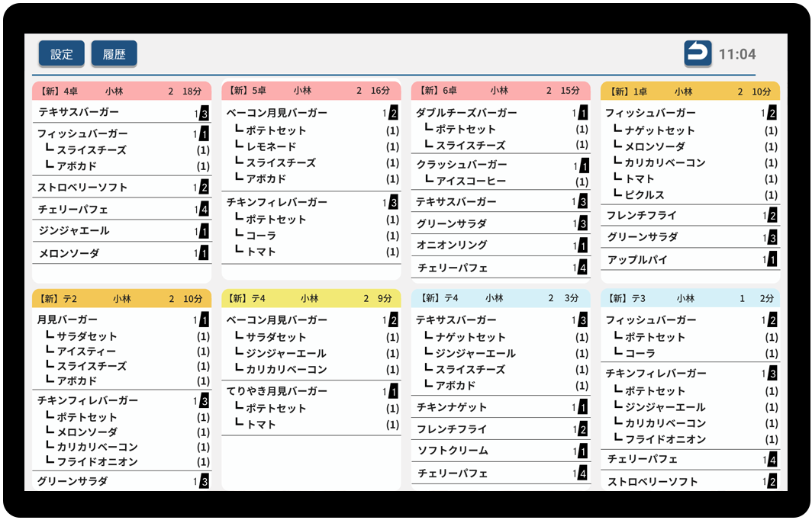Select the 【新】1卓 order header
The image size is (812, 520).
pos(691,91)
